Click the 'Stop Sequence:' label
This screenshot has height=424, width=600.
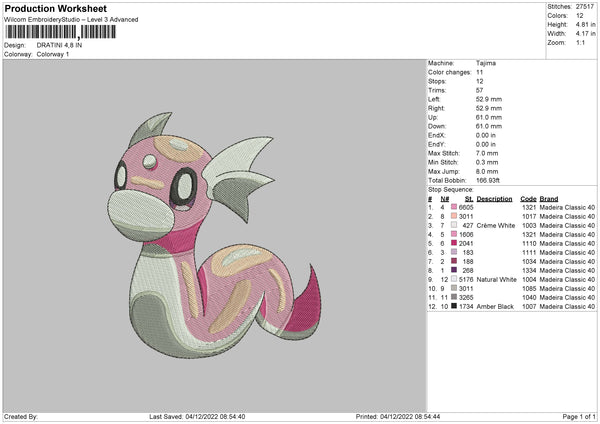(x=450, y=190)
